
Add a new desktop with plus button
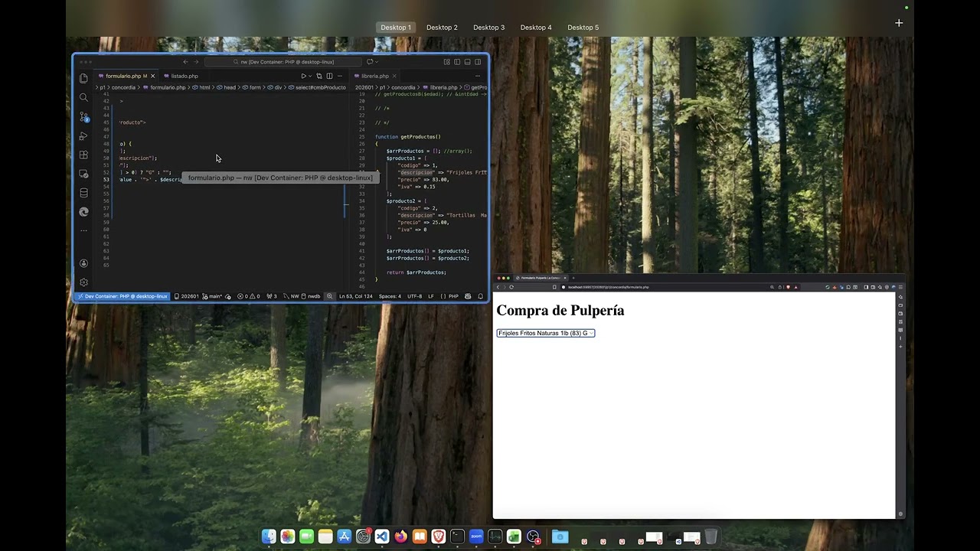click(899, 23)
